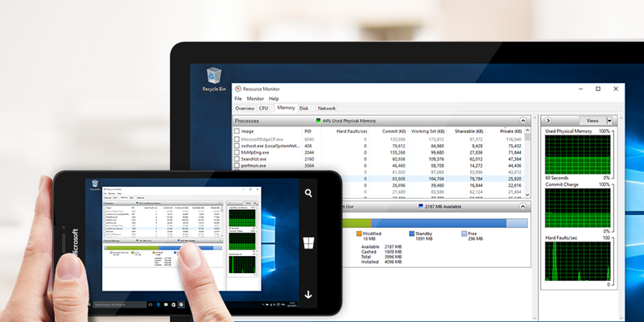Screen dimensions: 644x322
Task: Open Task View on the phone taskbar
Action: point(150,305)
